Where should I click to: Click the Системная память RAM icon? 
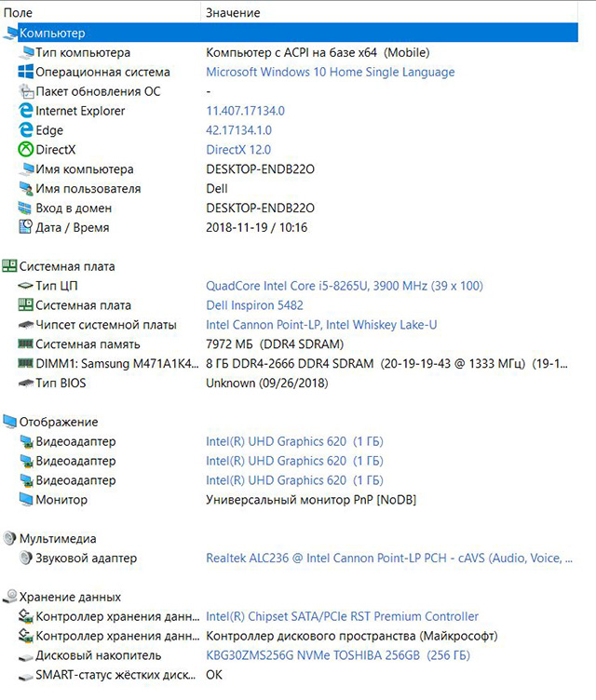point(25,343)
